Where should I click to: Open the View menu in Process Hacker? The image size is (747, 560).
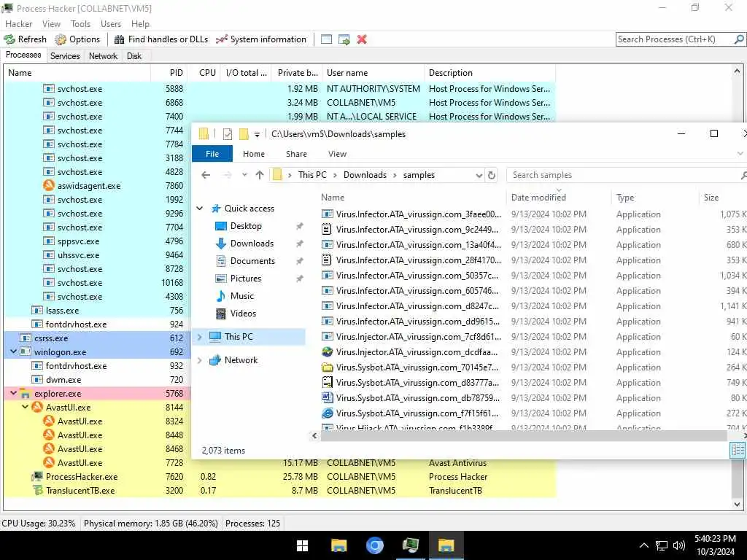coord(51,24)
